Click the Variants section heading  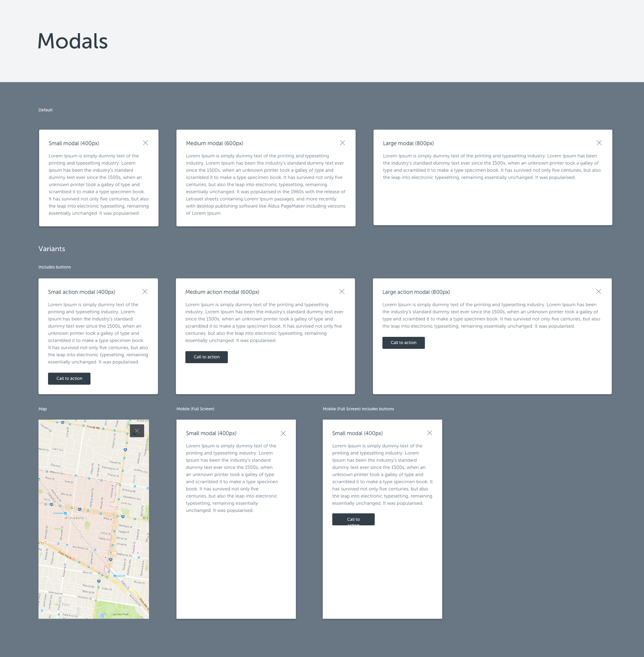(x=52, y=249)
